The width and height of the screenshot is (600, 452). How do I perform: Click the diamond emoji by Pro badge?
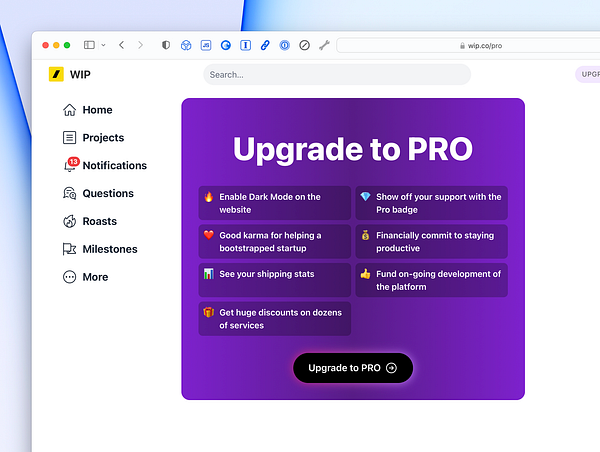tap(365, 197)
